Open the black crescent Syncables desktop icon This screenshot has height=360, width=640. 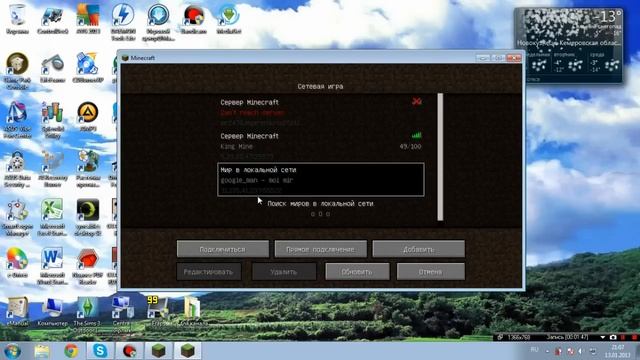[88, 217]
